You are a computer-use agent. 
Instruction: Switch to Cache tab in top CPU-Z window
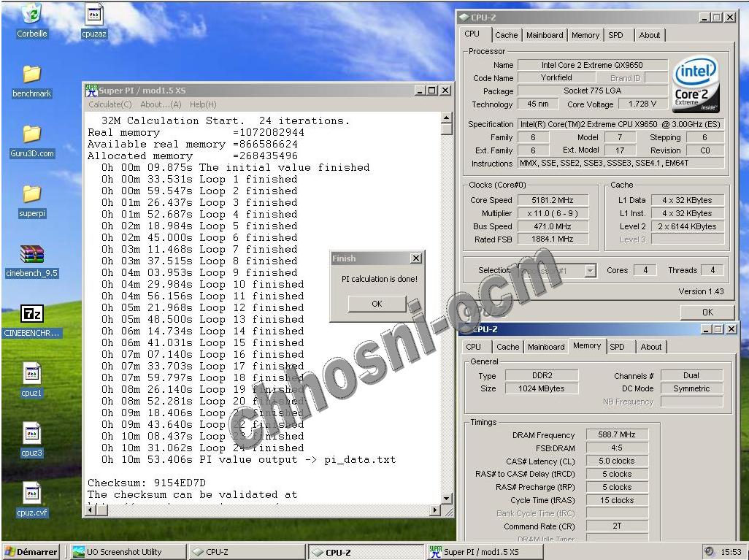507,35
